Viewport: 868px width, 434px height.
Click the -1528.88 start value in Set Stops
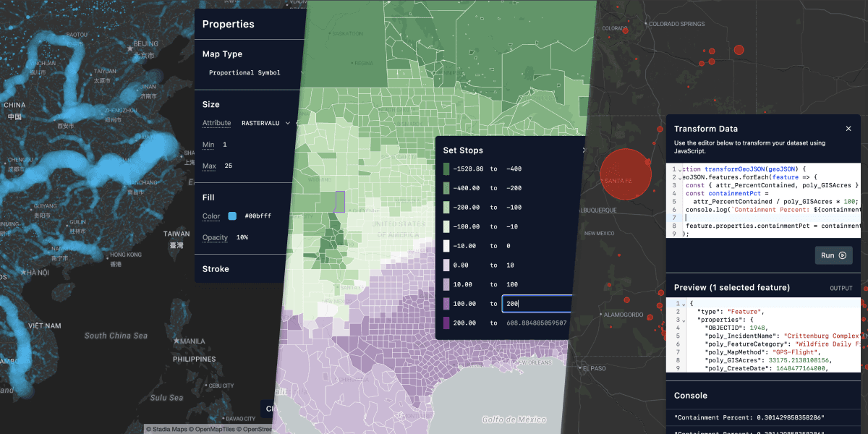(469, 169)
